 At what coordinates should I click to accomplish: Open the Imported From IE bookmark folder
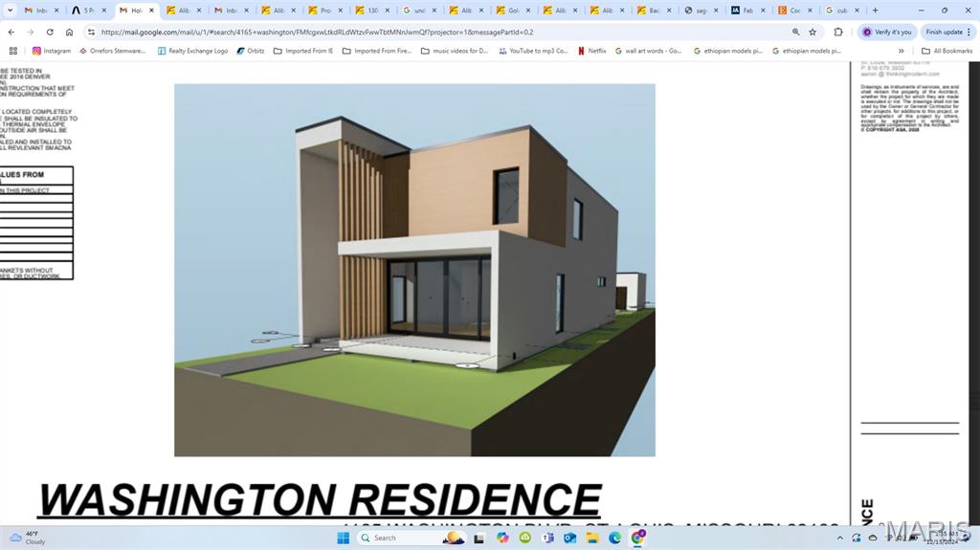click(303, 51)
